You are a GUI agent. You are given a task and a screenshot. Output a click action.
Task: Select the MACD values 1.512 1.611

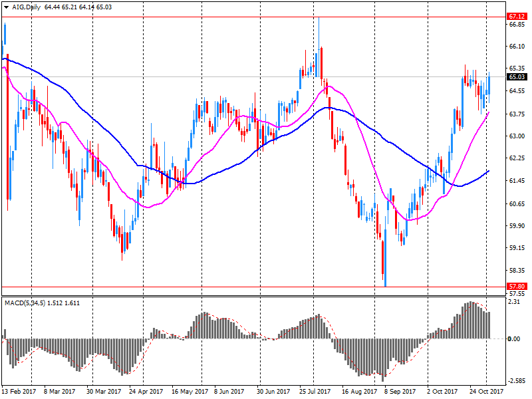pos(63,303)
